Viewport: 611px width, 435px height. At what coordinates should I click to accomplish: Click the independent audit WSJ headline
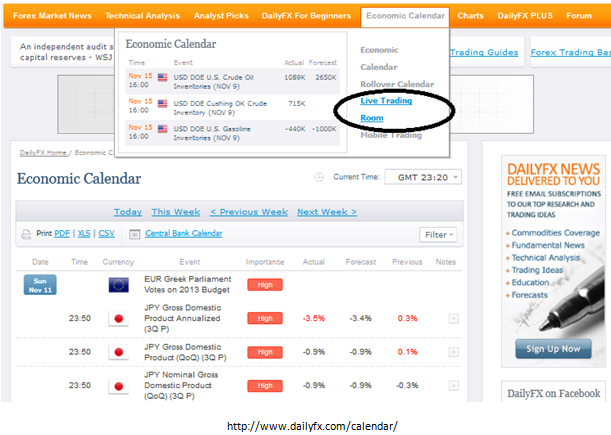click(x=66, y=52)
